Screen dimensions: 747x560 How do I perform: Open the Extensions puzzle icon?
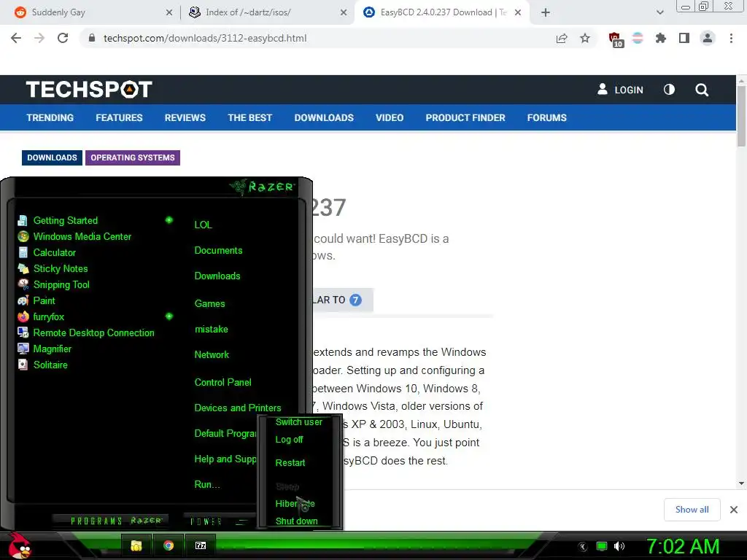(x=661, y=38)
